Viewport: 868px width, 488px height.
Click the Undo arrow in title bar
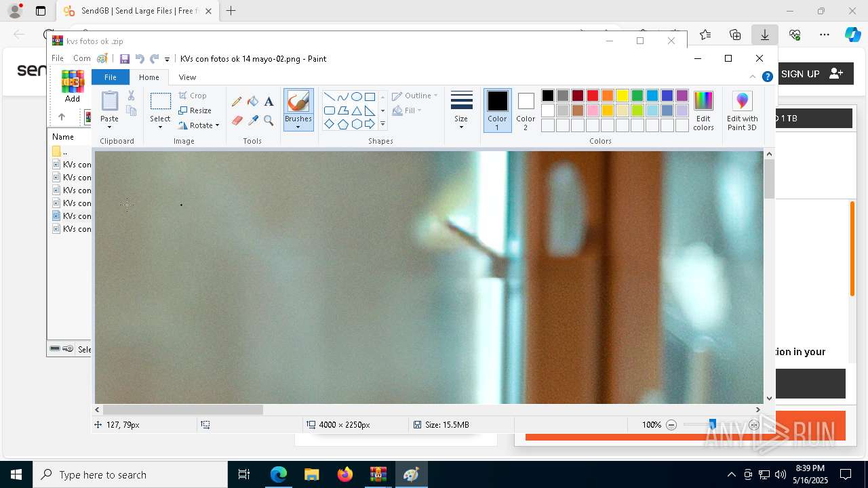point(139,59)
